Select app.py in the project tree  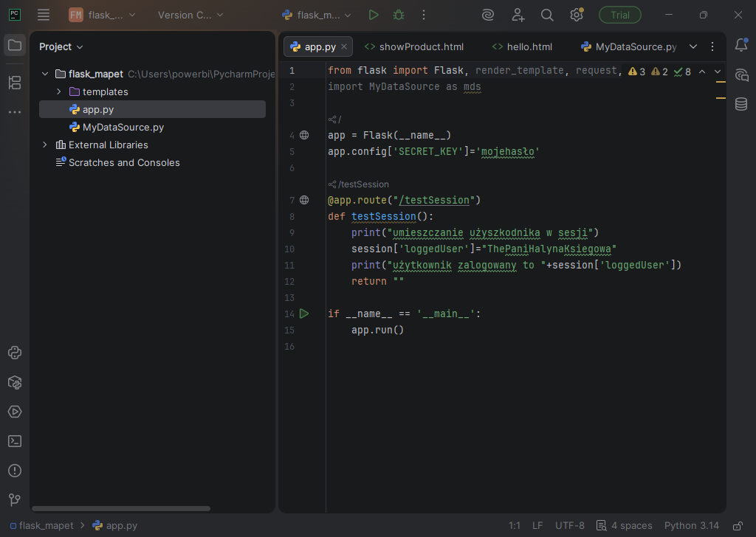[152, 109]
